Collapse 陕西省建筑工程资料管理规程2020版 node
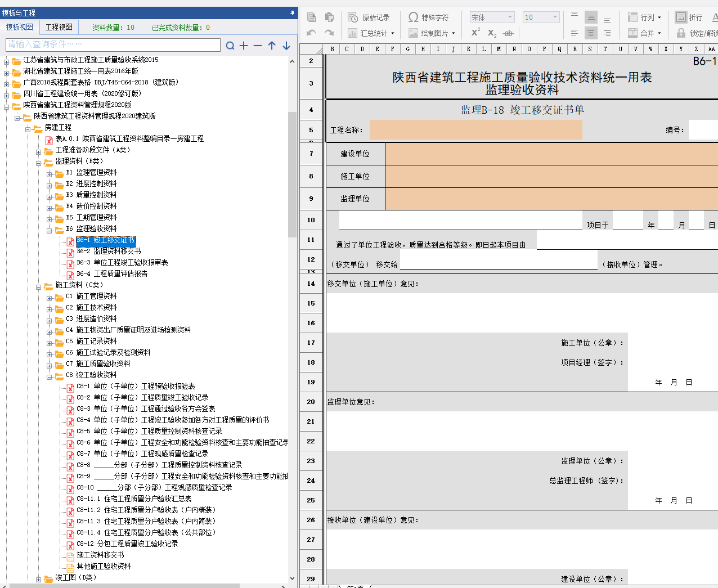The width and height of the screenshot is (718, 588). 6,106
